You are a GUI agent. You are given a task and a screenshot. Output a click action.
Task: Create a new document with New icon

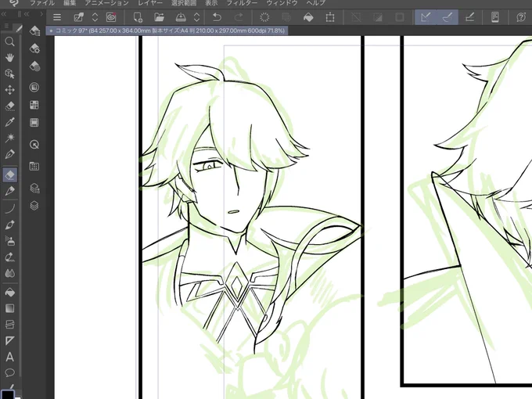[138, 17]
